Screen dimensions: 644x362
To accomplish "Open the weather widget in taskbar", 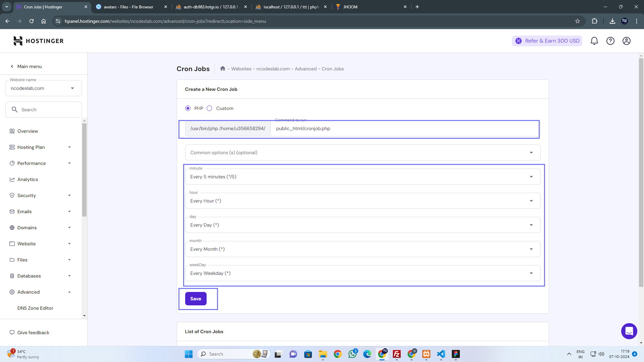I will pyautogui.click(x=23, y=354).
